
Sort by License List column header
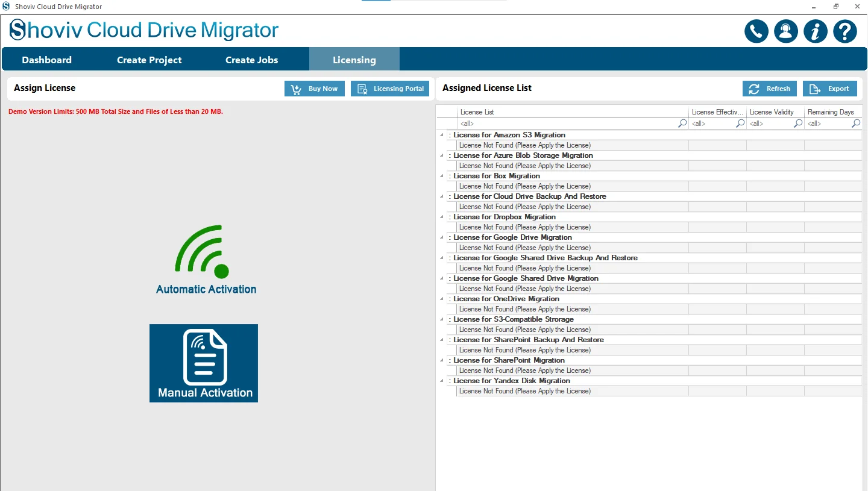(573, 112)
